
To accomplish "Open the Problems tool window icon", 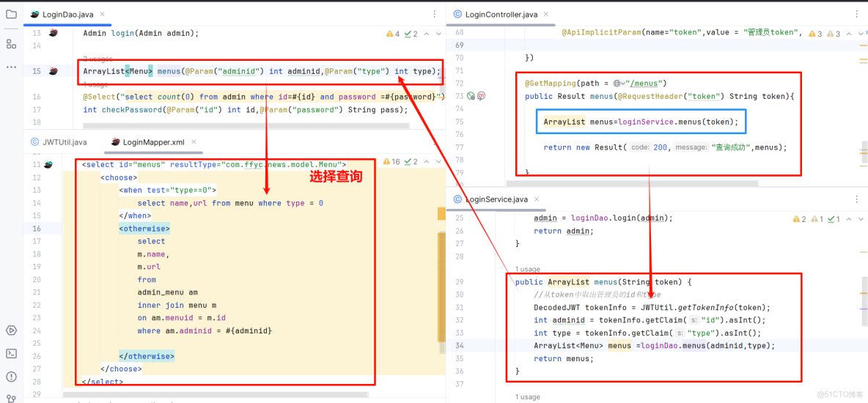I will click(11, 377).
